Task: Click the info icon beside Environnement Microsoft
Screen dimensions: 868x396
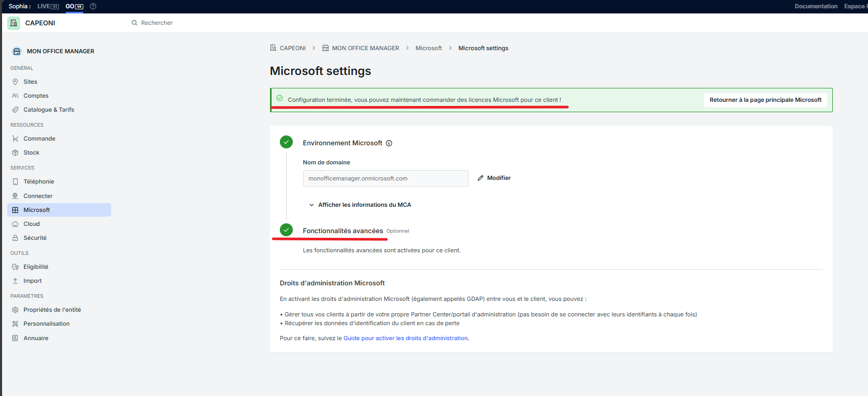Action: tap(389, 143)
